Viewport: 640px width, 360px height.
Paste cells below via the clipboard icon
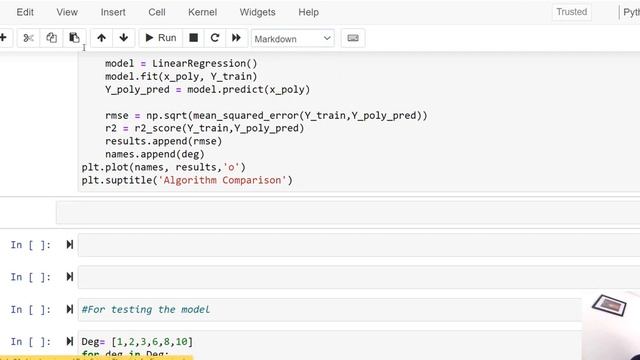(x=74, y=38)
